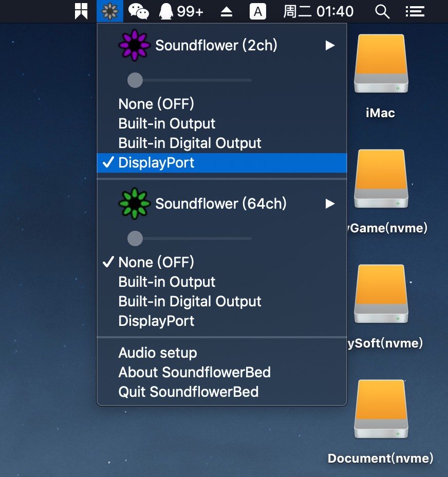Click the purple Soundflower (2ch) flower icon

(x=134, y=45)
